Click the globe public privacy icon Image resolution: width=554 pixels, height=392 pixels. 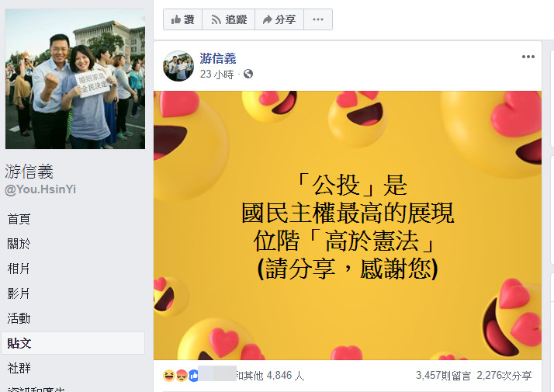pos(248,74)
